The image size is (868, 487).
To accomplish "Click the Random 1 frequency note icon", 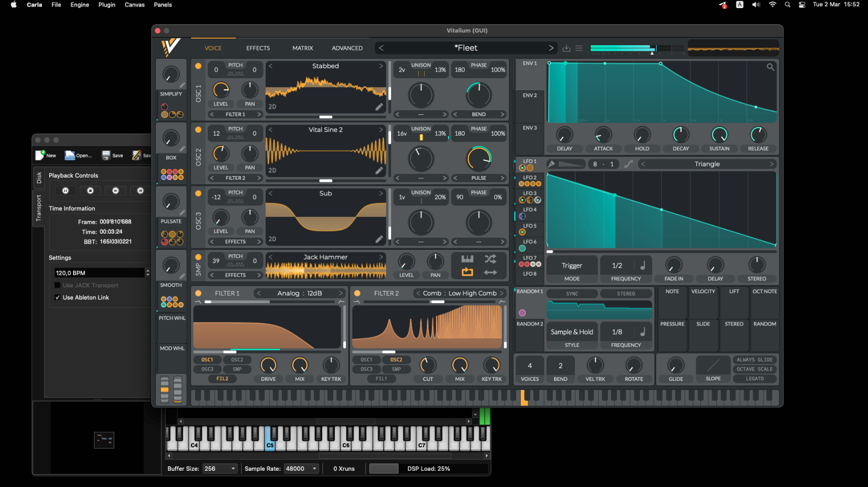I will [642, 332].
